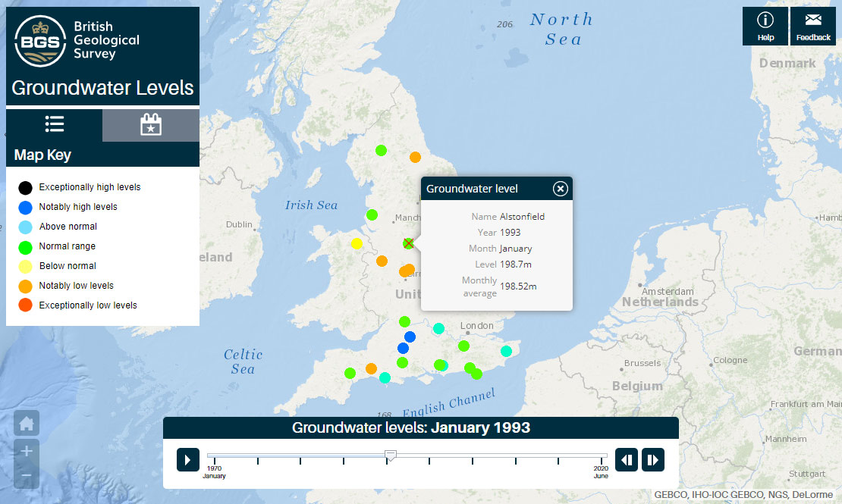Click the upper blue notably-high marker

point(410,337)
